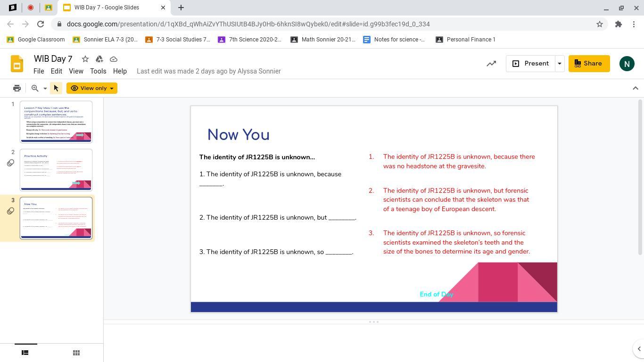The width and height of the screenshot is (644, 362).
Task: Open the View menu
Action: (x=76, y=71)
